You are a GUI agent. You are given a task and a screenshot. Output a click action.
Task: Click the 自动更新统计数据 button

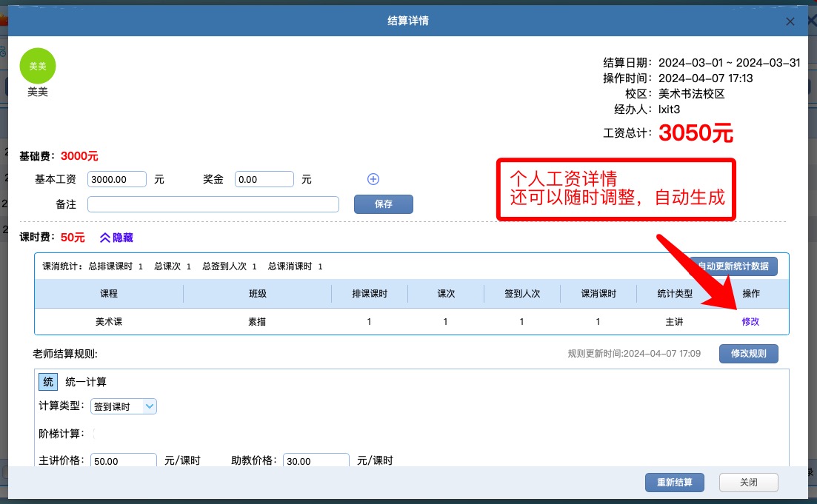click(733, 266)
